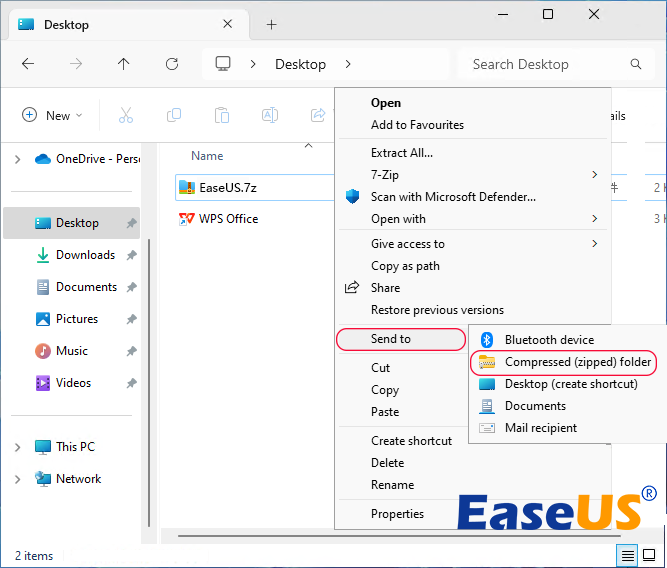667x568 pixels.
Task: Click chevron before Desktop in address bar
Action: 253,64
